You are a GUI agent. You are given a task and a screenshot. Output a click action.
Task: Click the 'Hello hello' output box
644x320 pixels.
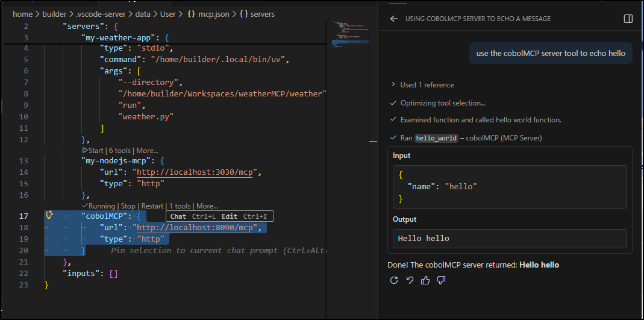click(510, 239)
